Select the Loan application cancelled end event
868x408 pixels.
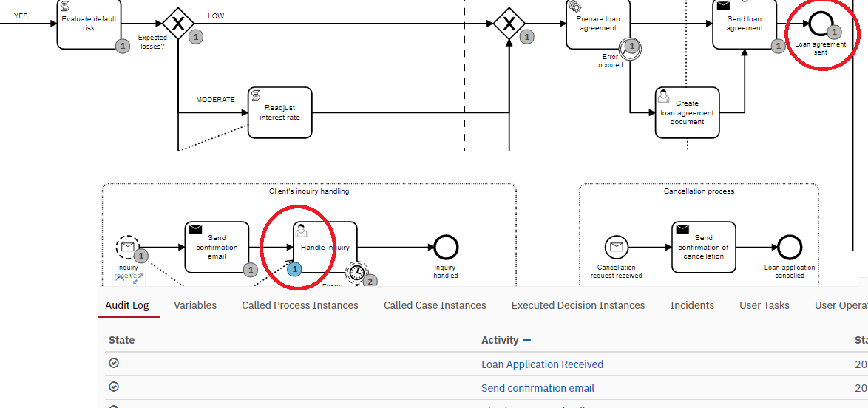tap(790, 247)
